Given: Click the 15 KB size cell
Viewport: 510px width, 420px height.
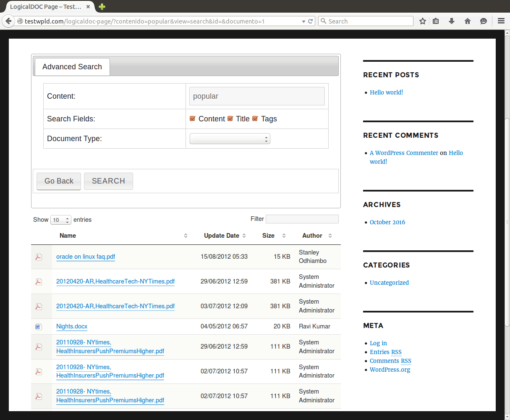Looking at the screenshot, I should (x=282, y=257).
